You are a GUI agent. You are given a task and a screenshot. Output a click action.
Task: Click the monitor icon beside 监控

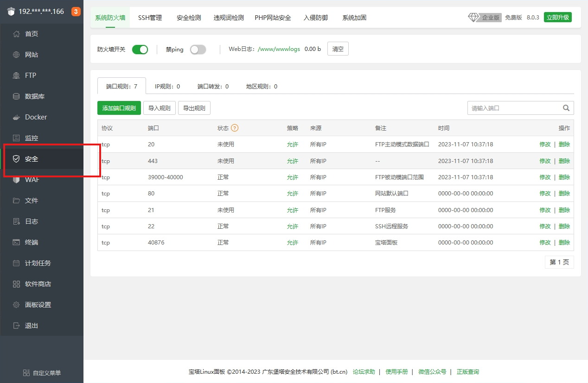click(16, 138)
